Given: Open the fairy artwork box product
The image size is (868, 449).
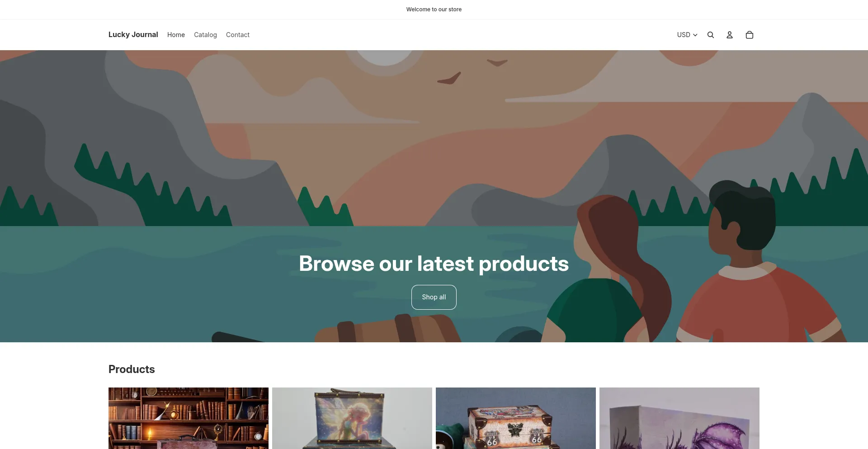Looking at the screenshot, I should [x=352, y=418].
